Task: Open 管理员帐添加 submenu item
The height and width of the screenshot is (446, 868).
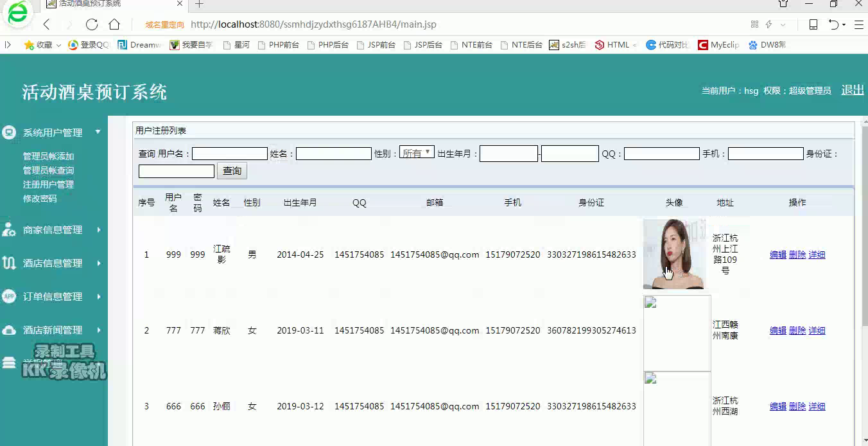Action: point(49,156)
